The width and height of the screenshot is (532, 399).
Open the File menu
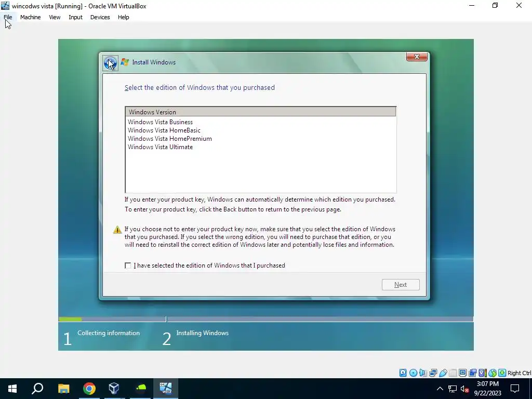coord(8,17)
